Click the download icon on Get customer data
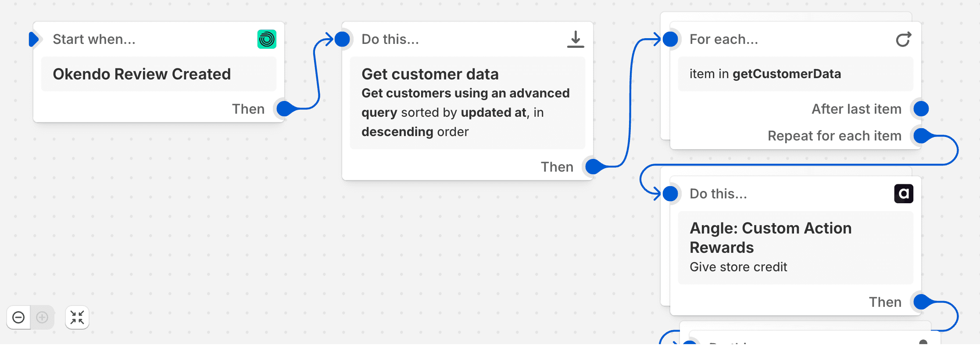Image resolution: width=980 pixels, height=345 pixels. coord(575,39)
